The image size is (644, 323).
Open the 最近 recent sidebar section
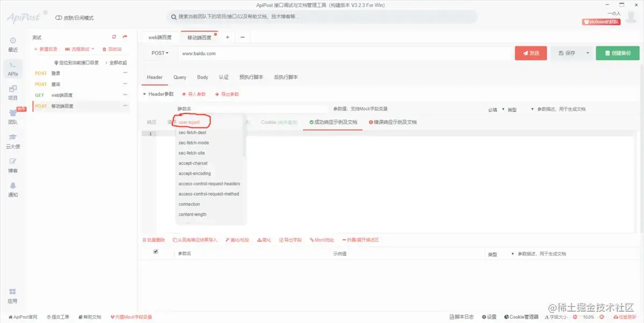coord(13,44)
